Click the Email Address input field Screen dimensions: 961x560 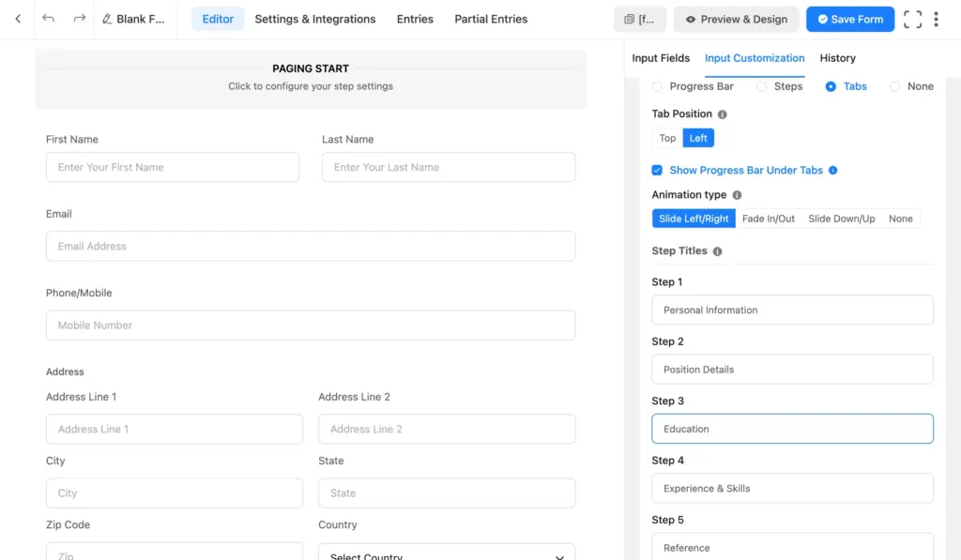point(311,247)
